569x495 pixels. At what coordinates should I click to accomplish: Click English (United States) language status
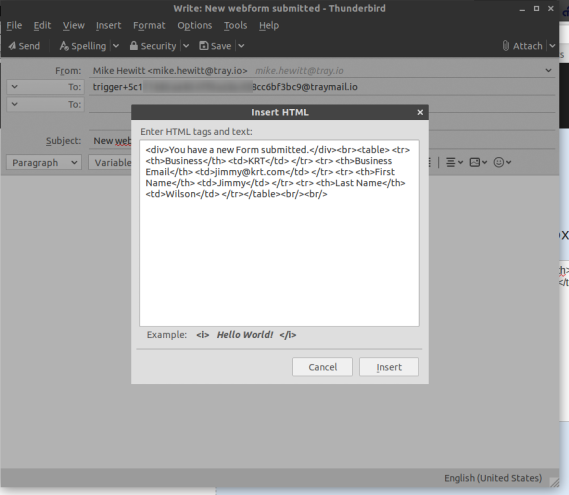click(x=493, y=478)
